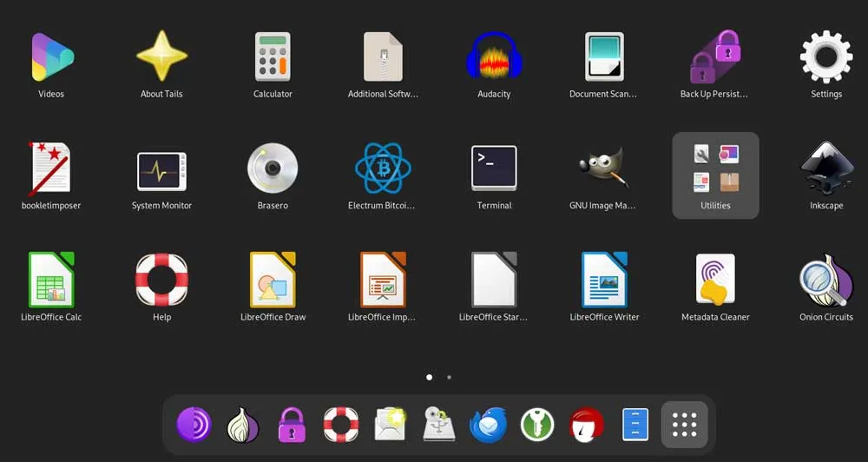Click the lifebuoy icon in the dock
The height and width of the screenshot is (462, 868).
[x=341, y=425]
